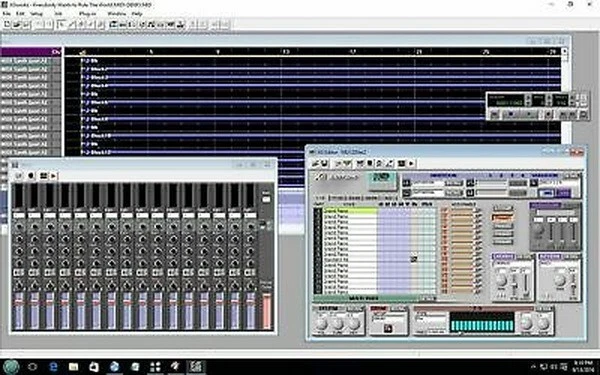Select Block 4 in the track view
Screen dimensions: 600x375
(321, 86)
